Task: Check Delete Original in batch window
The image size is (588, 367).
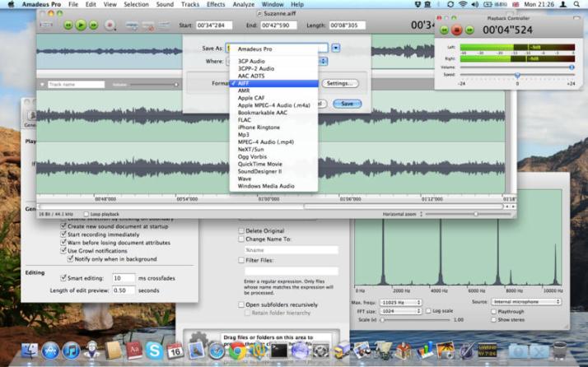Action: coord(241,231)
